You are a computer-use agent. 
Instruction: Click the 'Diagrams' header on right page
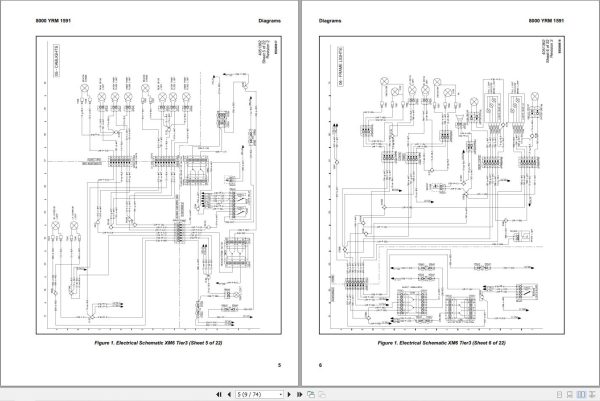coord(330,21)
